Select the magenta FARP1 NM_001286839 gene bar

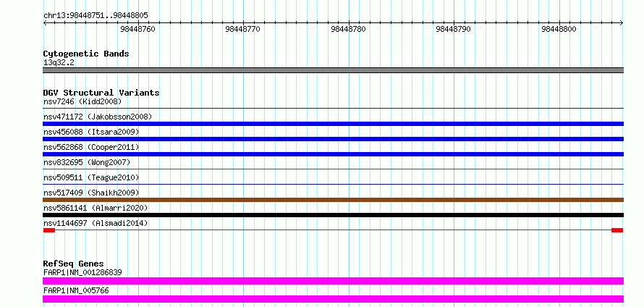[x=333, y=281]
